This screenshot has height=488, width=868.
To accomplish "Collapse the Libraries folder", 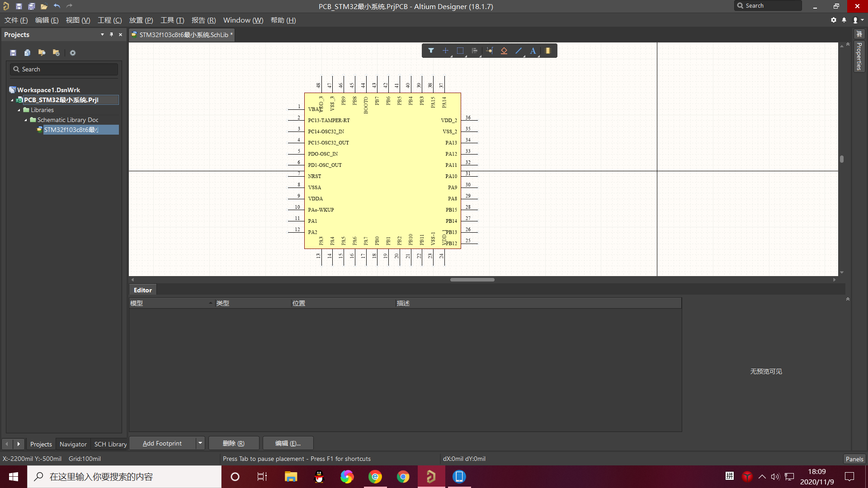I will point(19,110).
